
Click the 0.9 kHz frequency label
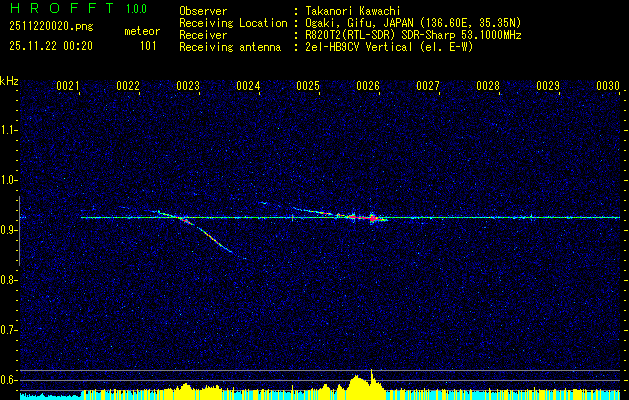pos(9,230)
